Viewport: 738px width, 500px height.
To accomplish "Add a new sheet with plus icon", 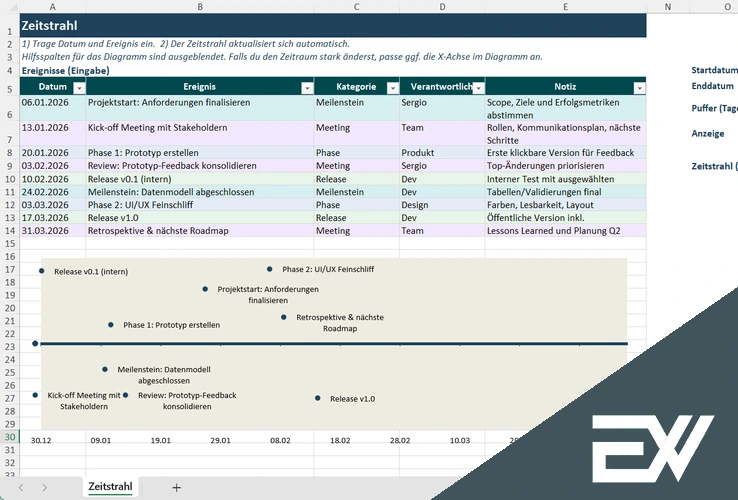I will (x=177, y=487).
